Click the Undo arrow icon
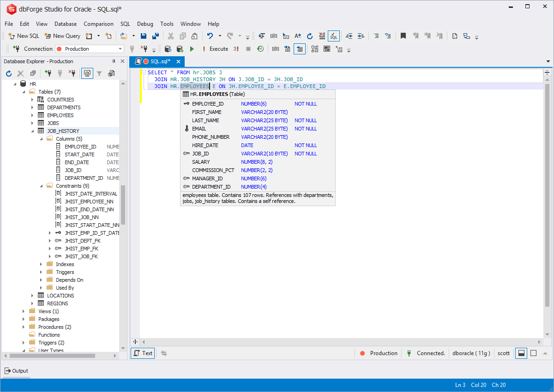This screenshot has width=554, height=392. tap(210, 36)
